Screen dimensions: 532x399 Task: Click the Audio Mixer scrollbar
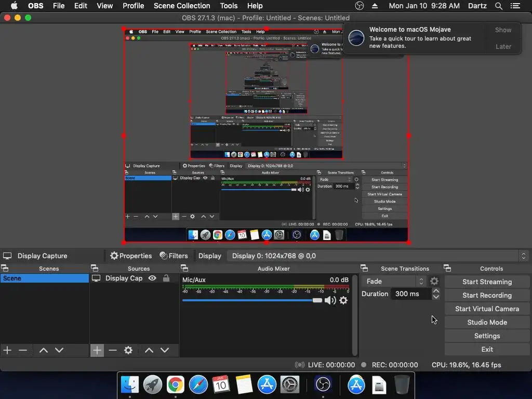coord(355,315)
